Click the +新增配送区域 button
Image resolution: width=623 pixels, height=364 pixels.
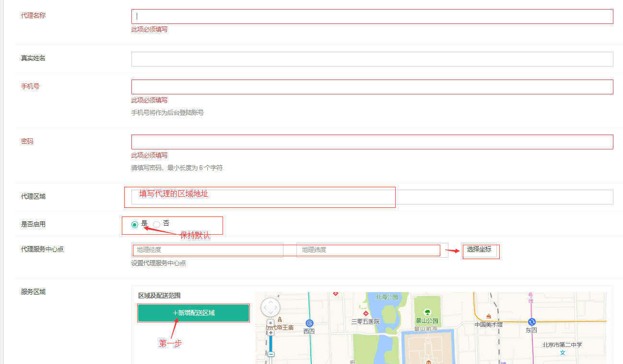(x=193, y=313)
